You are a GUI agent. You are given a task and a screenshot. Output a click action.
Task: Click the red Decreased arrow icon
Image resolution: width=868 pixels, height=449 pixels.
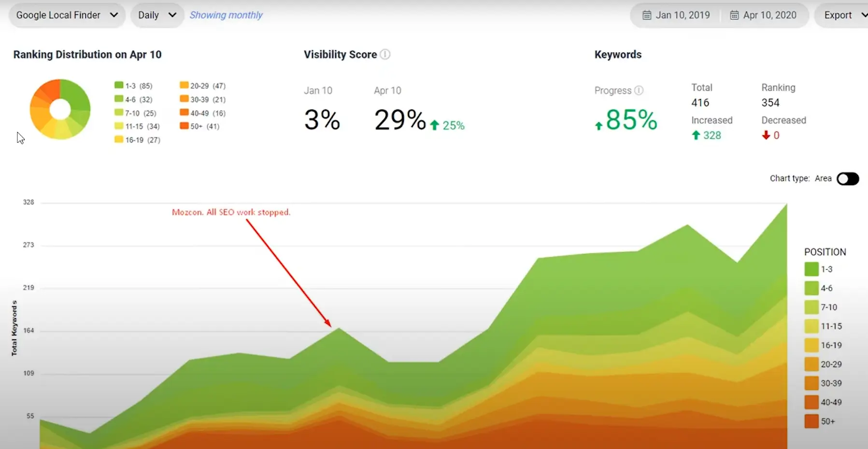pos(766,136)
